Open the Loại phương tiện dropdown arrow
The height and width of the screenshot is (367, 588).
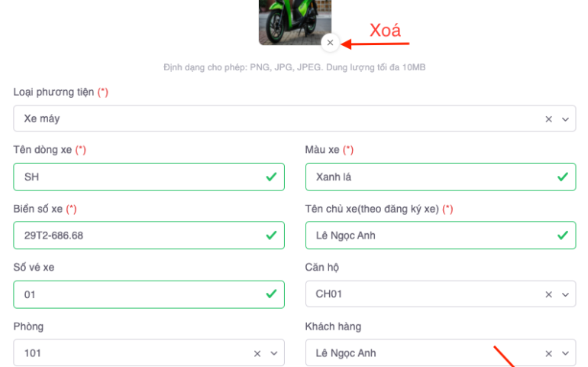click(x=566, y=119)
